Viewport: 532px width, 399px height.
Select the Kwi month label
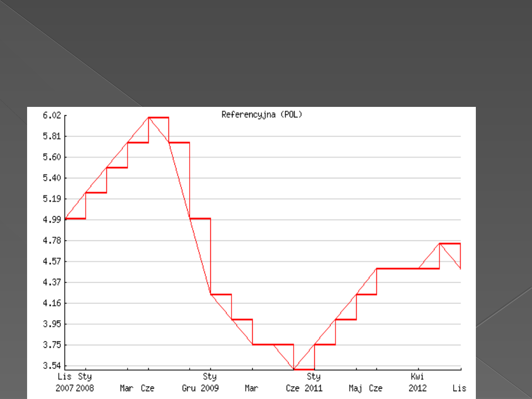[418, 377]
